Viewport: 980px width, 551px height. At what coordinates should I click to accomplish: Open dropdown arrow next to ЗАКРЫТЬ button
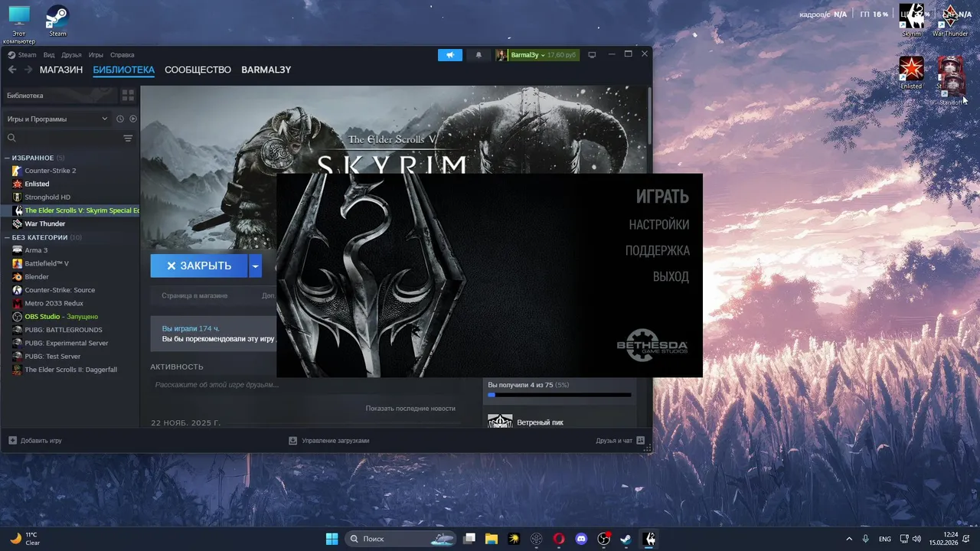[256, 266]
